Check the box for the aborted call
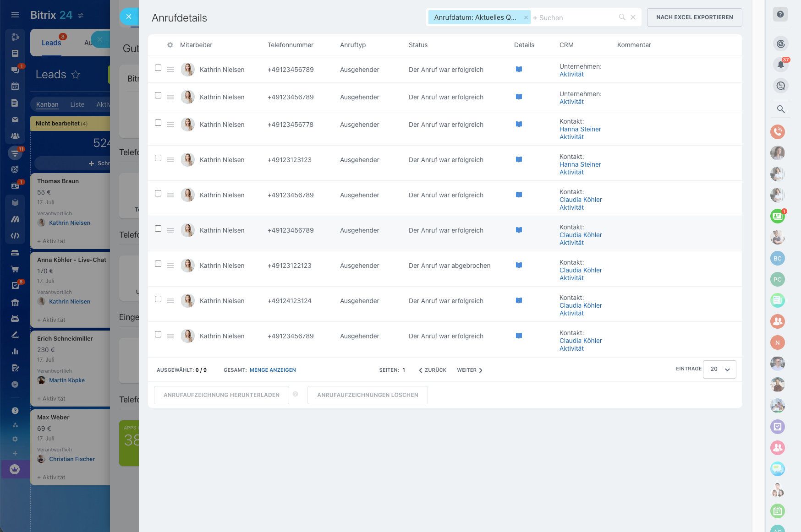This screenshot has height=532, width=801. point(158,264)
